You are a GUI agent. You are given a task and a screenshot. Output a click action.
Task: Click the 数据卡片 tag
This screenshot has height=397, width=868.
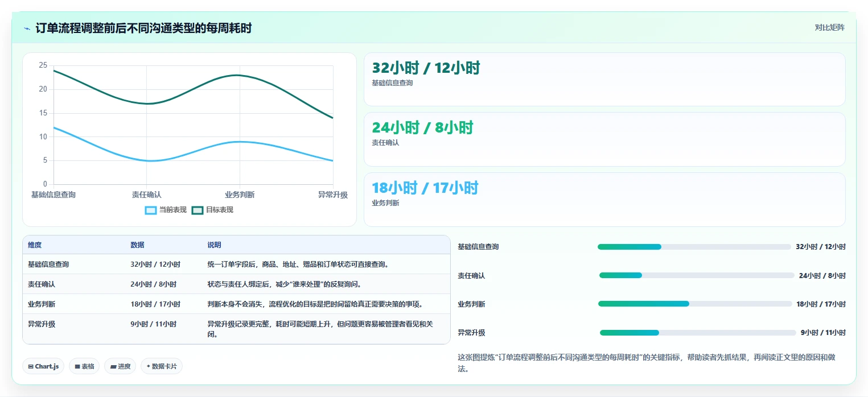pyautogui.click(x=162, y=366)
